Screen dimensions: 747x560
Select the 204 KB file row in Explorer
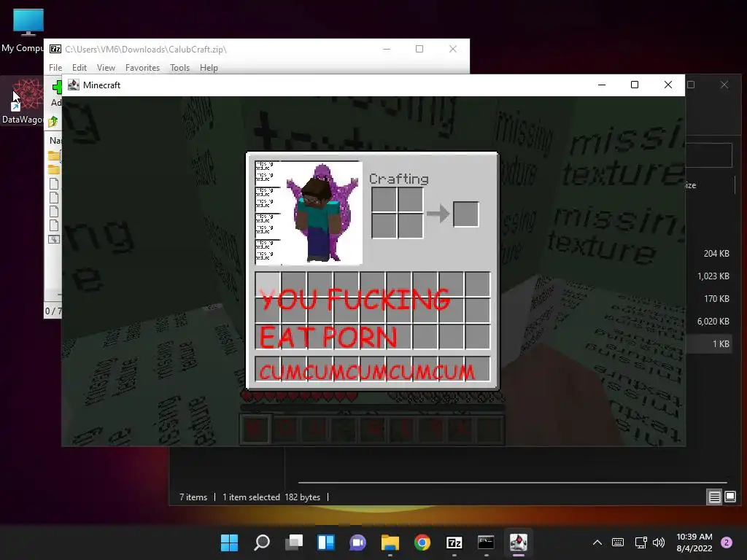[x=710, y=253]
